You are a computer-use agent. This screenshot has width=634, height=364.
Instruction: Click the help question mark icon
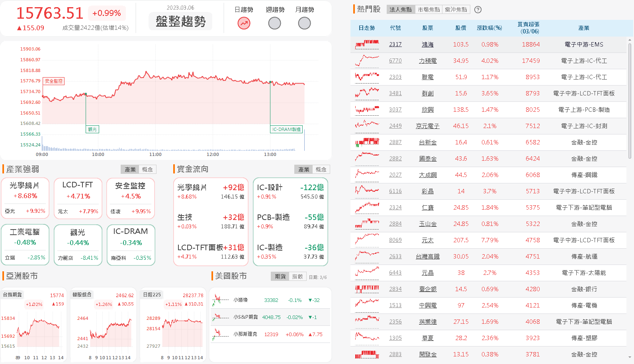[478, 10]
